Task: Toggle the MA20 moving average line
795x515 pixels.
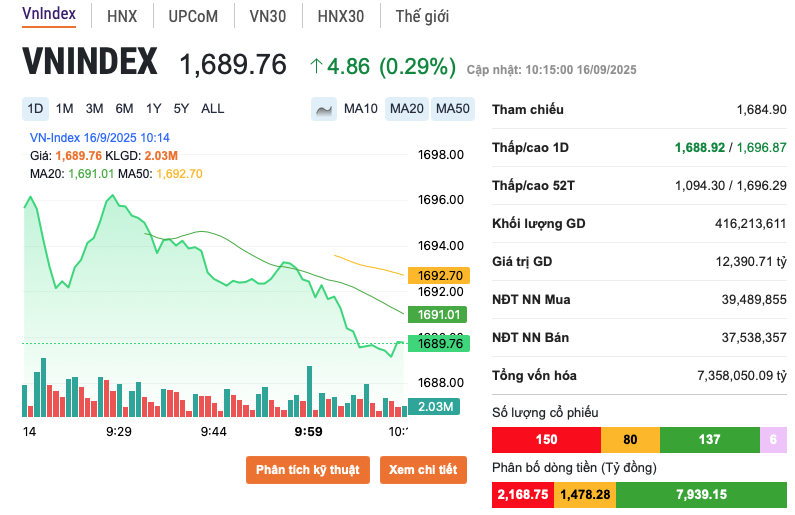Action: click(x=407, y=109)
